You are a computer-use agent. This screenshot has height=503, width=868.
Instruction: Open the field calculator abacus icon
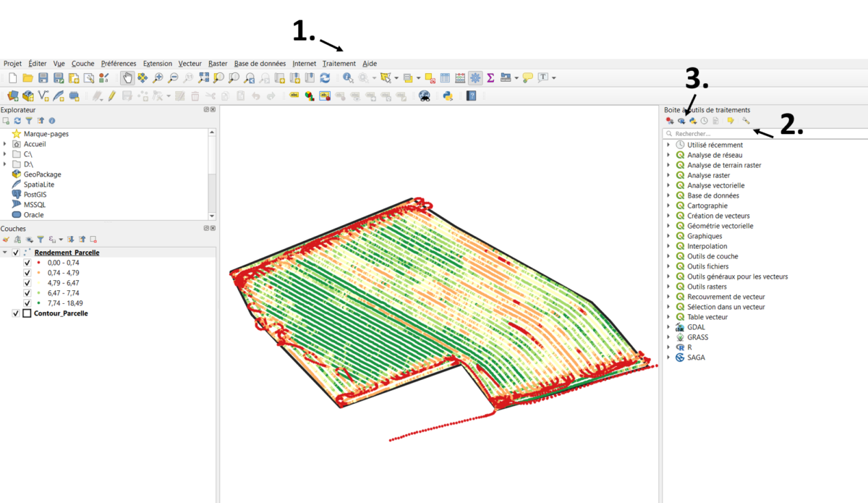pos(460,77)
